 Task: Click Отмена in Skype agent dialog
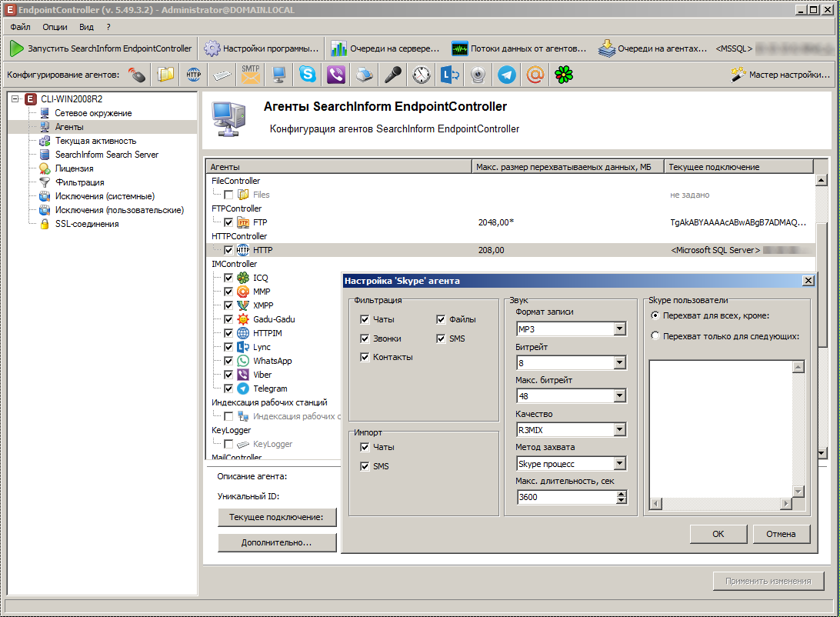coord(781,534)
